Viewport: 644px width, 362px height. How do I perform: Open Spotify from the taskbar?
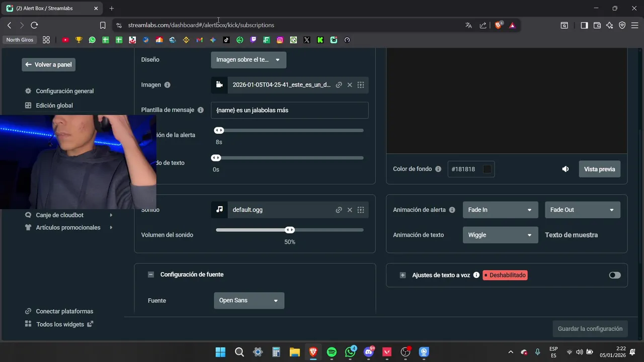coord(332,352)
